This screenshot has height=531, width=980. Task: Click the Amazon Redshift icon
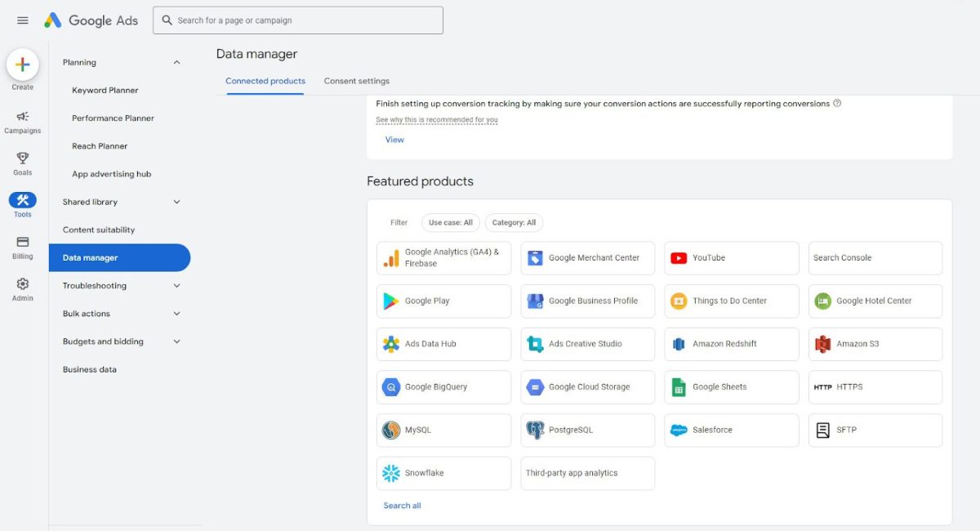pyautogui.click(x=679, y=344)
